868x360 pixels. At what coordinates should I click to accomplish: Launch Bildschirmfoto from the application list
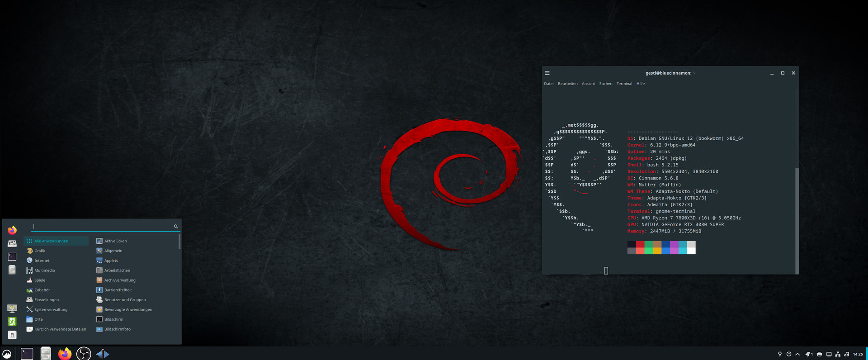point(117,329)
